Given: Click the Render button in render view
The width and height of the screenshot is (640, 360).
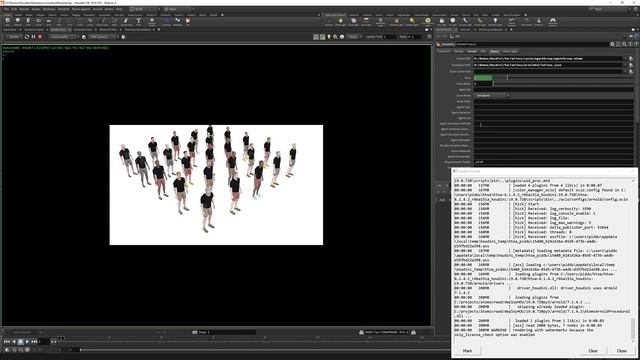Looking at the screenshot, I should point(13,37).
